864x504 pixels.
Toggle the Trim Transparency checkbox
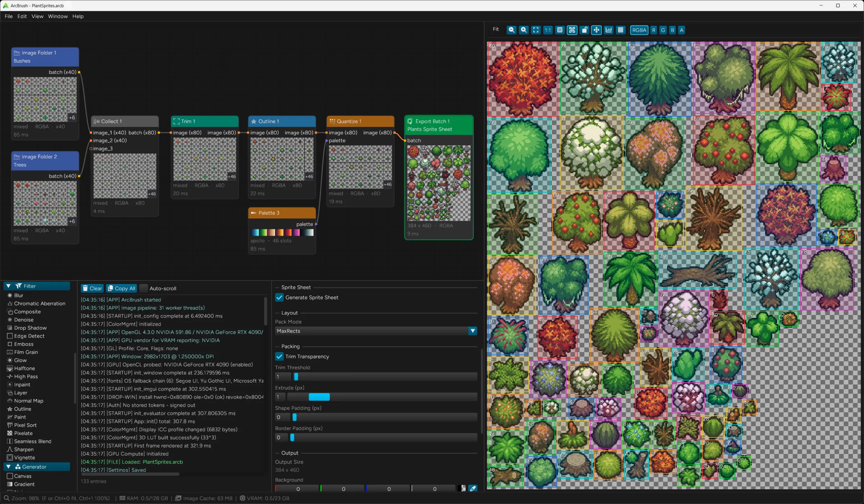click(279, 356)
